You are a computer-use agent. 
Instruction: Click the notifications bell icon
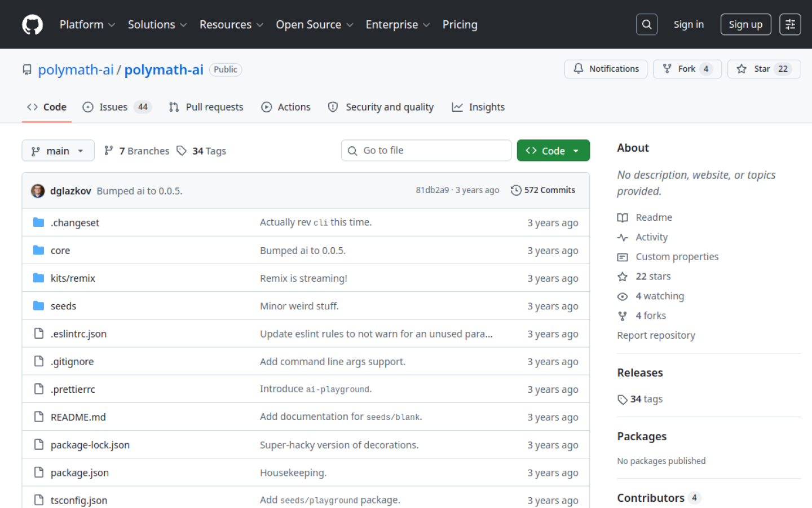[579, 68]
